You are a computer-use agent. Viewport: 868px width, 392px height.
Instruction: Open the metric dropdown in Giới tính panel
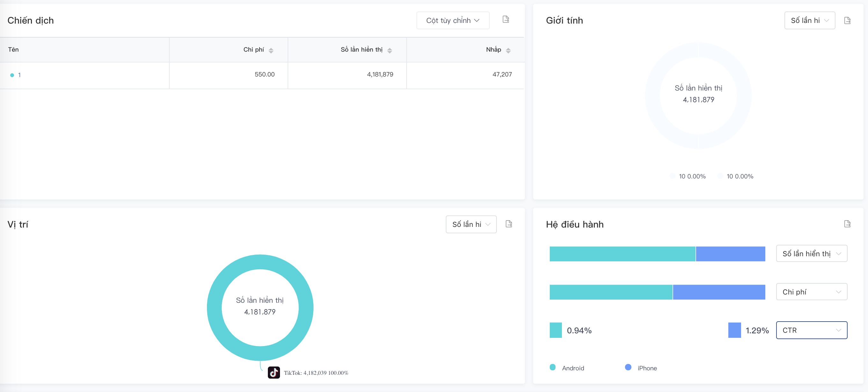[810, 20]
